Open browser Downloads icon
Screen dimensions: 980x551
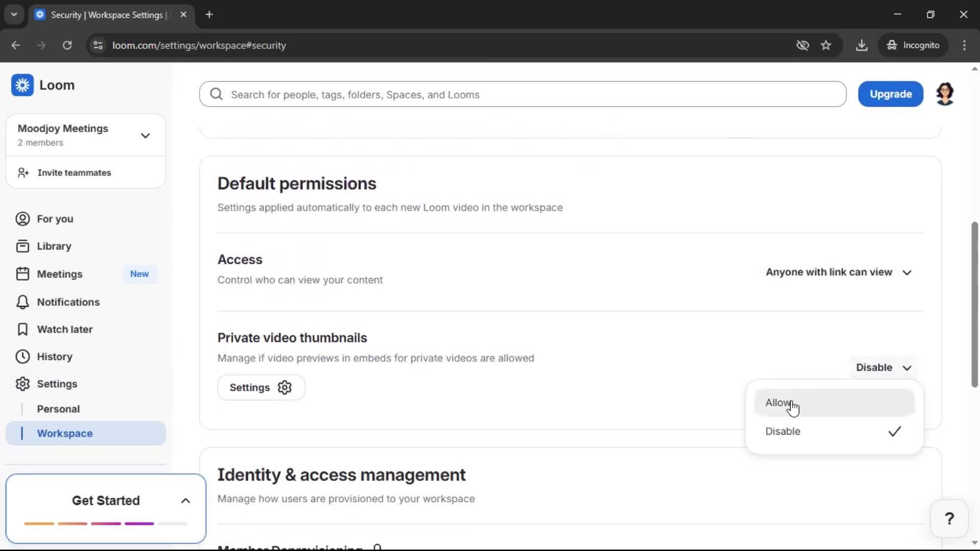pyautogui.click(x=862, y=45)
